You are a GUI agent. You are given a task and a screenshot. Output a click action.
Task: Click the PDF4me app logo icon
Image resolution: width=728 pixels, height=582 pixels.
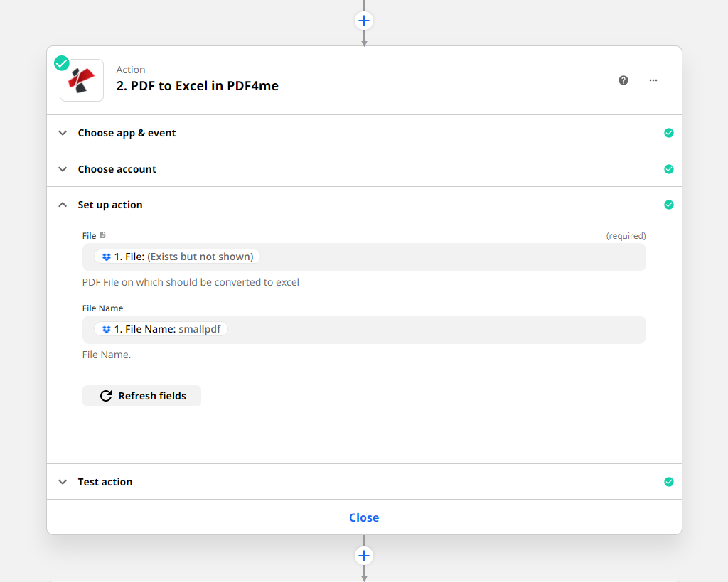pyautogui.click(x=81, y=80)
